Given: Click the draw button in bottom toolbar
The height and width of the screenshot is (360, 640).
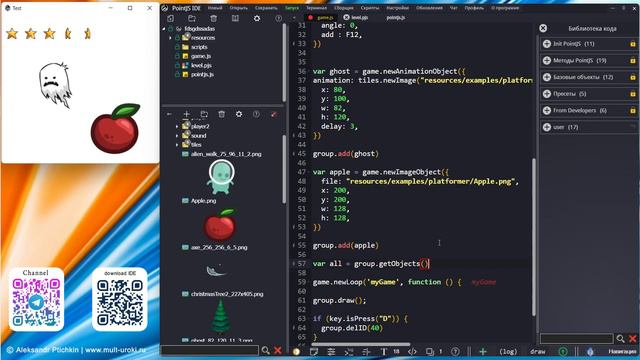Looking at the screenshot, I should (x=538, y=351).
